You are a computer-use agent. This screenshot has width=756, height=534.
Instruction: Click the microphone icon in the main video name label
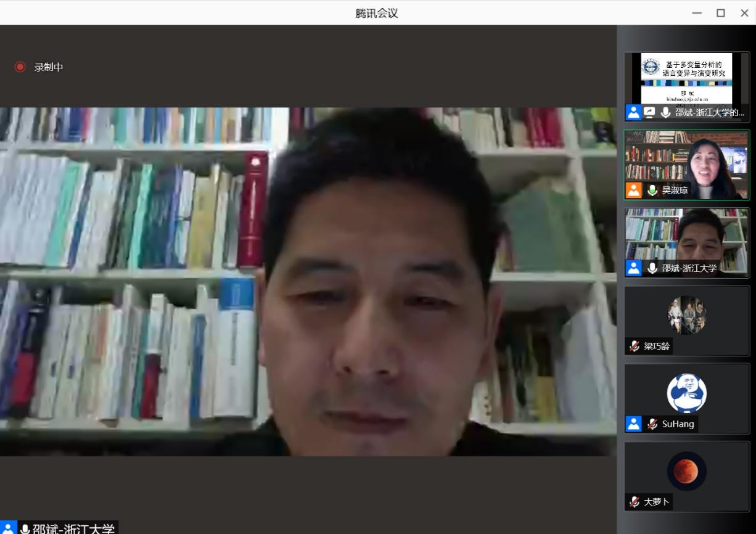coord(25,528)
